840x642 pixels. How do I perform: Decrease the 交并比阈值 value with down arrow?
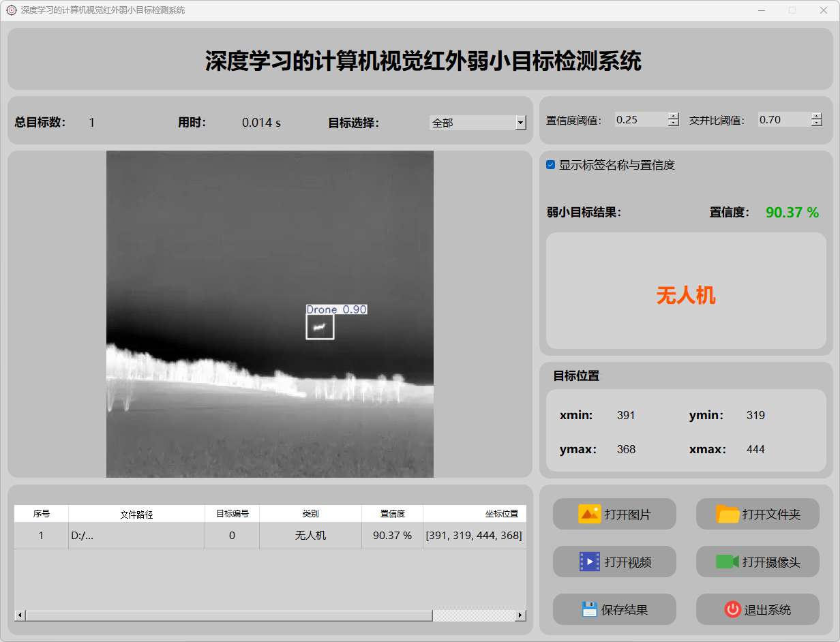point(817,123)
